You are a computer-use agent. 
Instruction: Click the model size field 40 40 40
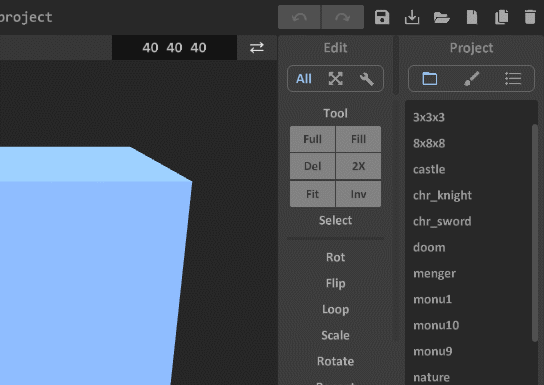(x=174, y=48)
